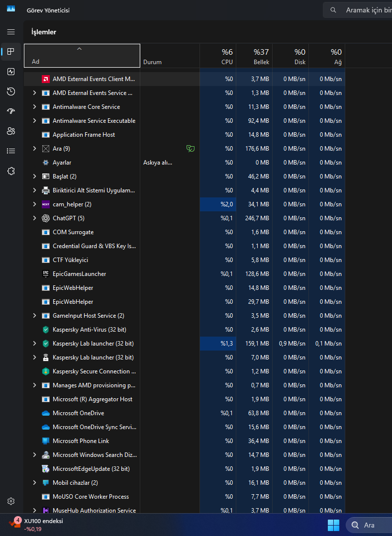Screen dimensions: 392x536
Task: Expand the Mobil cihazlar (2) group
Action: [34, 483]
